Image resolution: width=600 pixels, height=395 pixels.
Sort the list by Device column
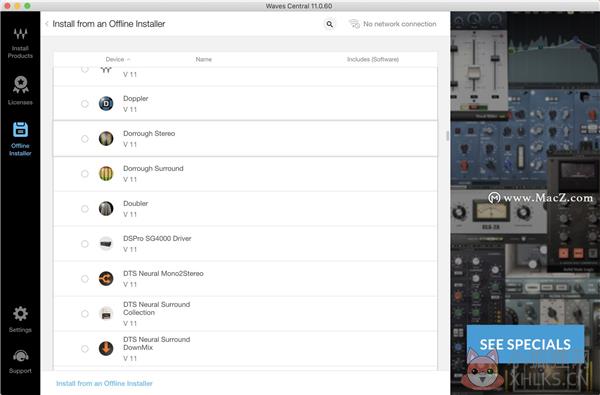click(118, 59)
